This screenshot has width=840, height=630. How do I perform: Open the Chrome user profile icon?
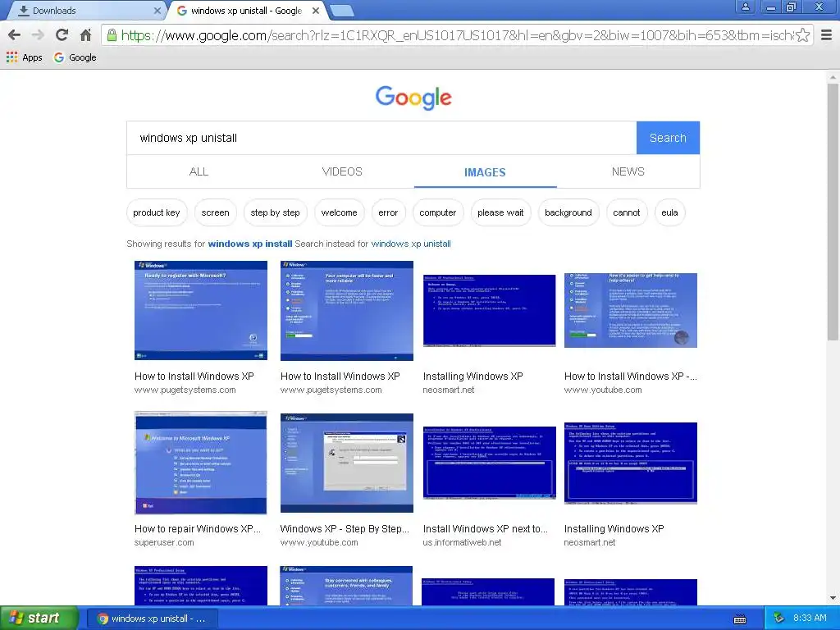745,7
